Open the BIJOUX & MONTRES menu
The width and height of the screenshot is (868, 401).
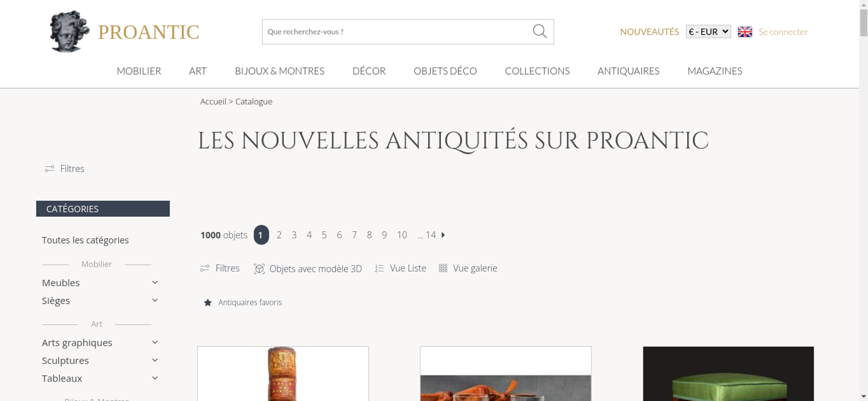279,71
